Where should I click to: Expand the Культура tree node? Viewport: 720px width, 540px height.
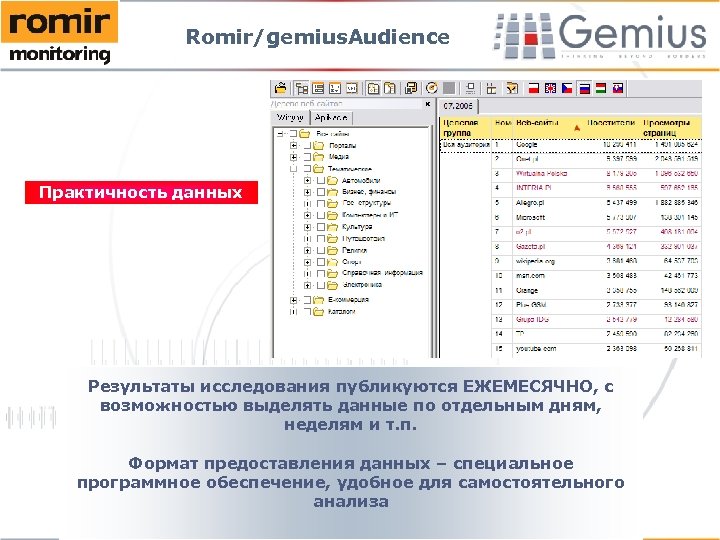pos(308,227)
